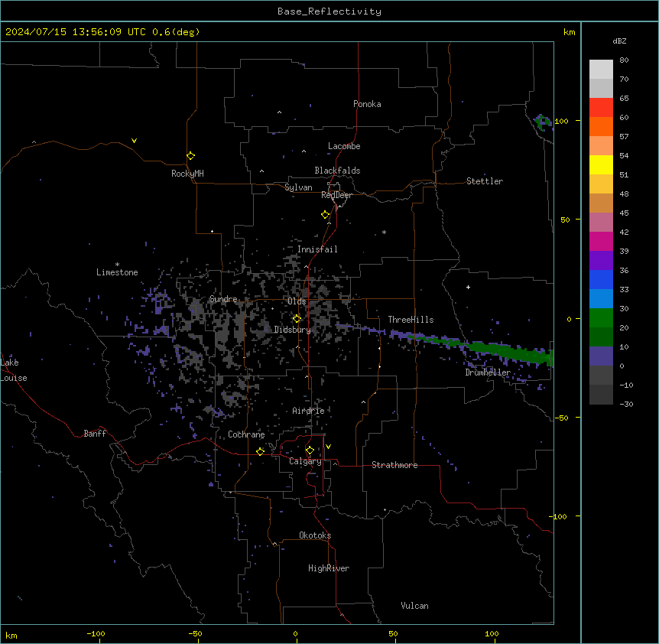Screen dimensions: 659x644
Task: Click the Sundre city label
Action: coord(223,299)
